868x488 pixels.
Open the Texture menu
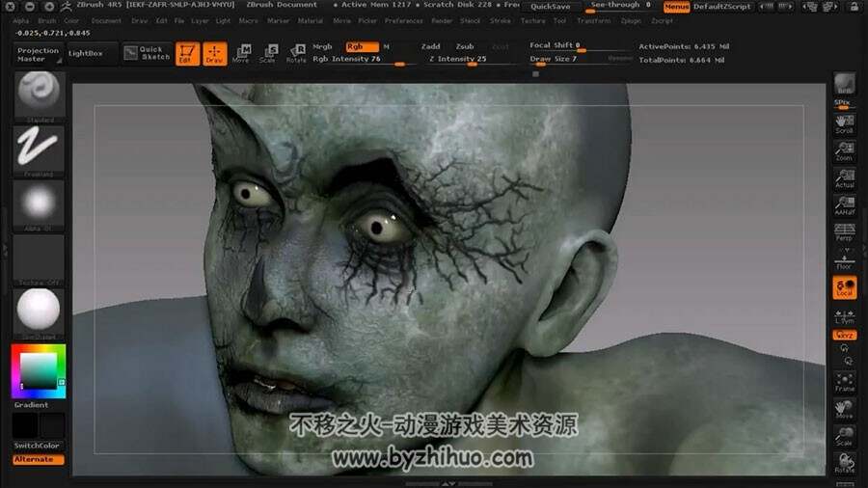coord(532,20)
